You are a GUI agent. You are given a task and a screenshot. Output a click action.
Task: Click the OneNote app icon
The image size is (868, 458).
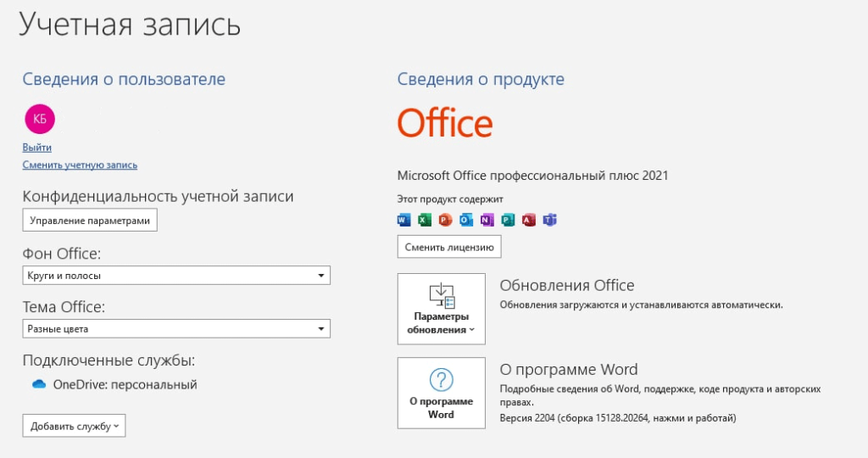coord(487,220)
